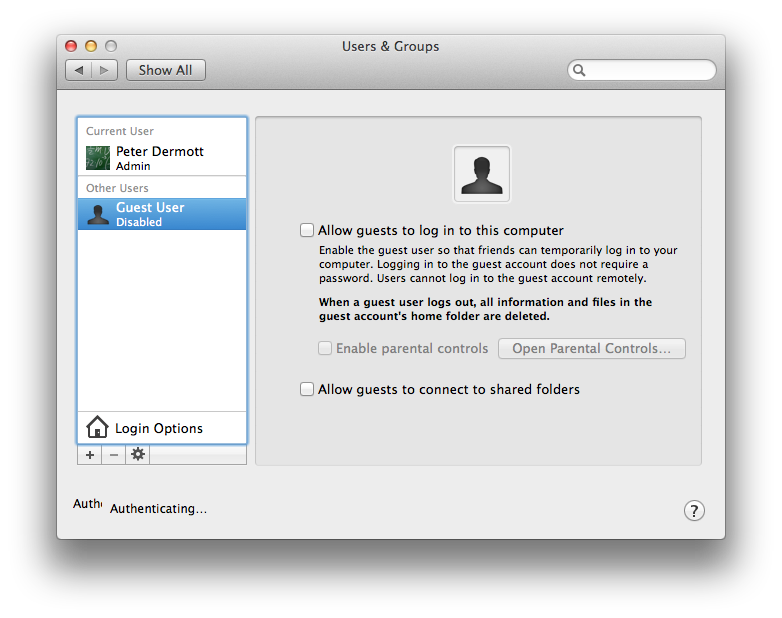Open help with the question mark button

coord(694,511)
